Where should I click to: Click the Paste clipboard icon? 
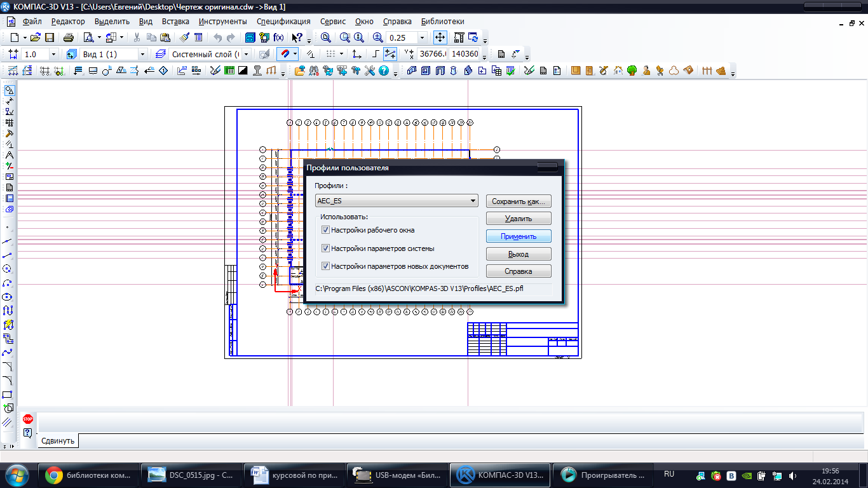pyautogui.click(x=165, y=37)
